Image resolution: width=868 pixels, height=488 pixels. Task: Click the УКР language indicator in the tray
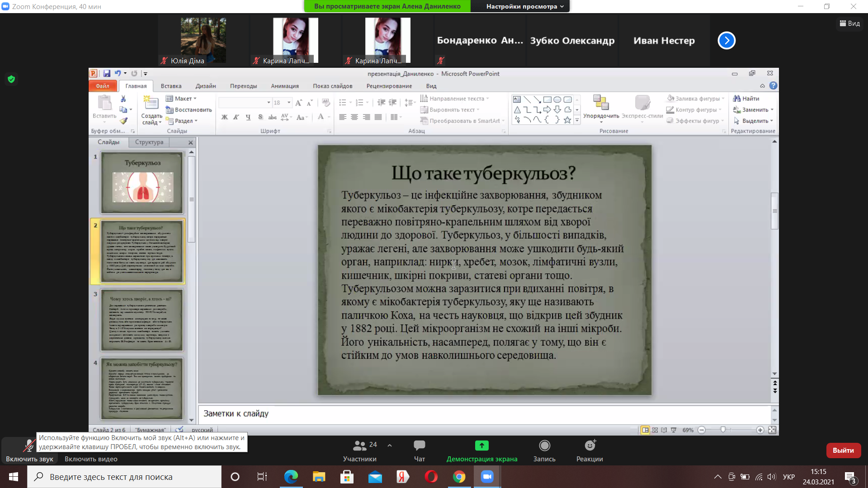(x=788, y=477)
